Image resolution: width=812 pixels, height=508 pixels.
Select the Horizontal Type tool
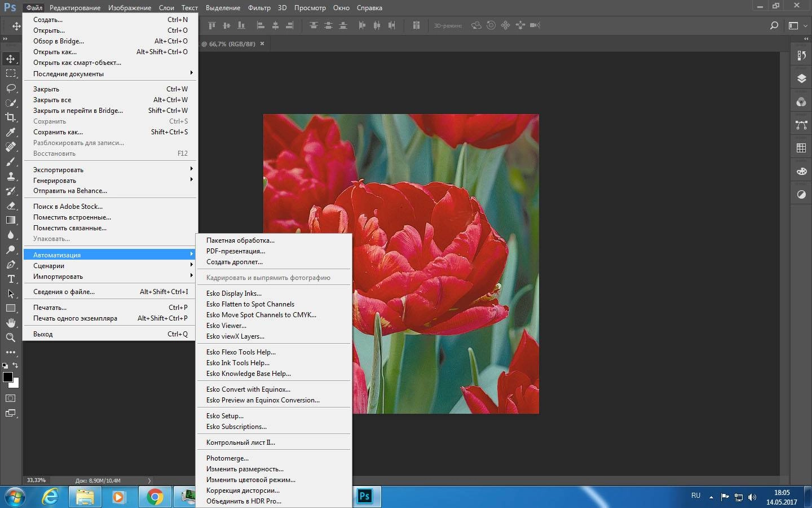tap(11, 279)
